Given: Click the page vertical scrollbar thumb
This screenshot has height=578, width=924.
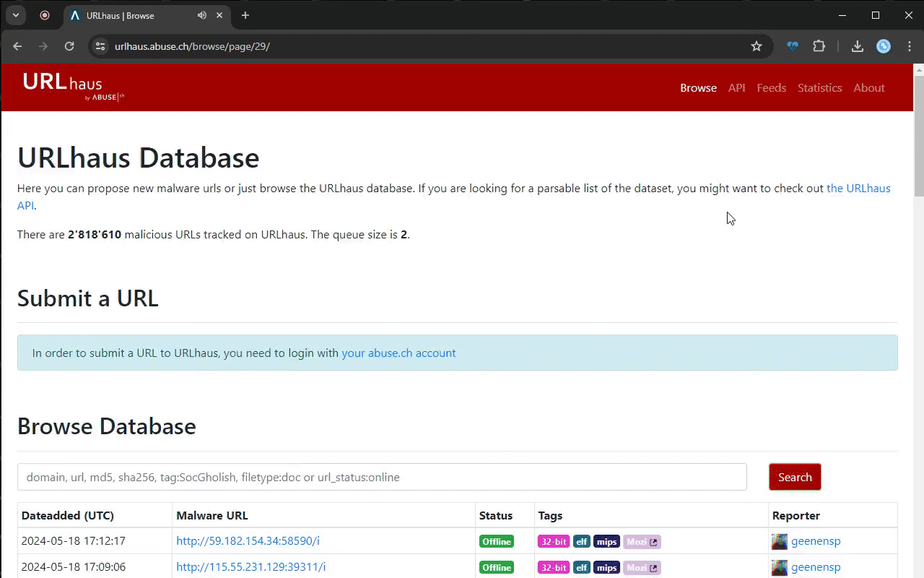Looking at the screenshot, I should pos(918,135).
